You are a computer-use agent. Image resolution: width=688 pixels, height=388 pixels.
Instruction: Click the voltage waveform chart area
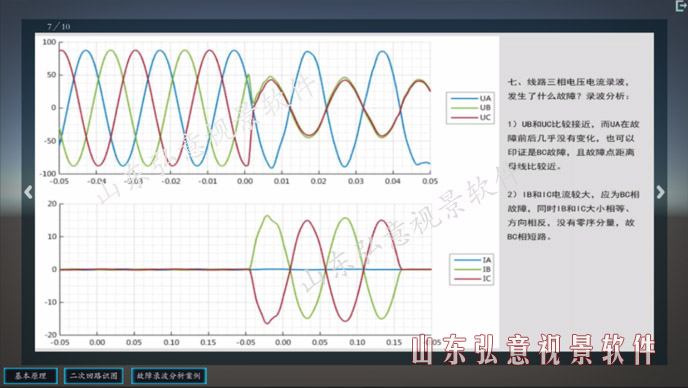[245, 108]
